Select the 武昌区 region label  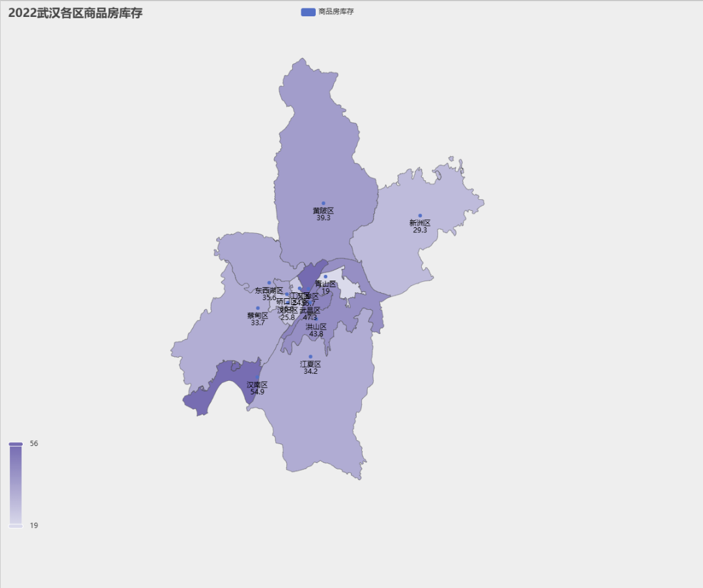click(310, 311)
